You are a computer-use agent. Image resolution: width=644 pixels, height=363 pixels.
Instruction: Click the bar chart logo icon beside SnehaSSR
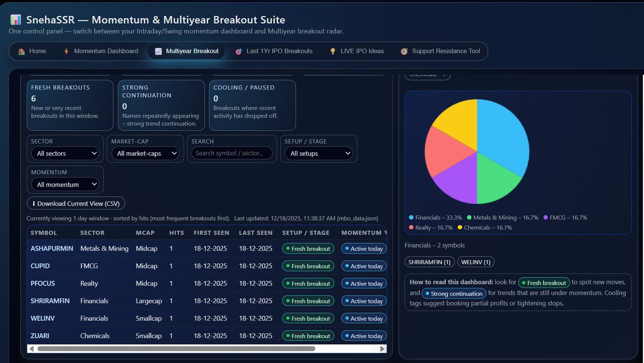click(16, 20)
